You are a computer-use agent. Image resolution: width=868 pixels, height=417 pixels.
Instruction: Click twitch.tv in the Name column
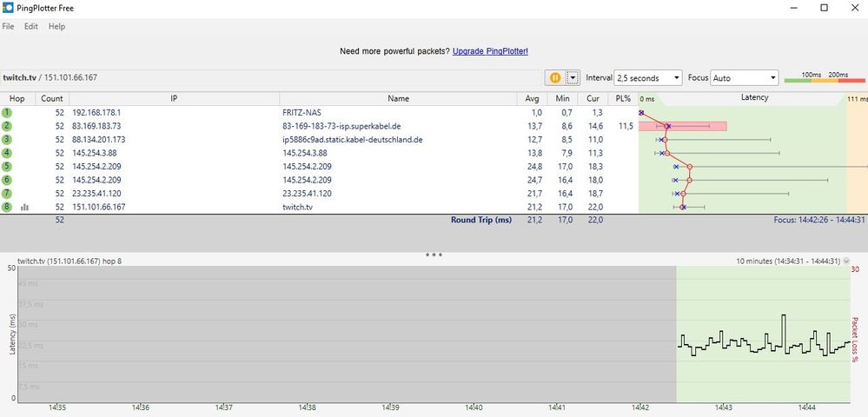pyautogui.click(x=298, y=207)
